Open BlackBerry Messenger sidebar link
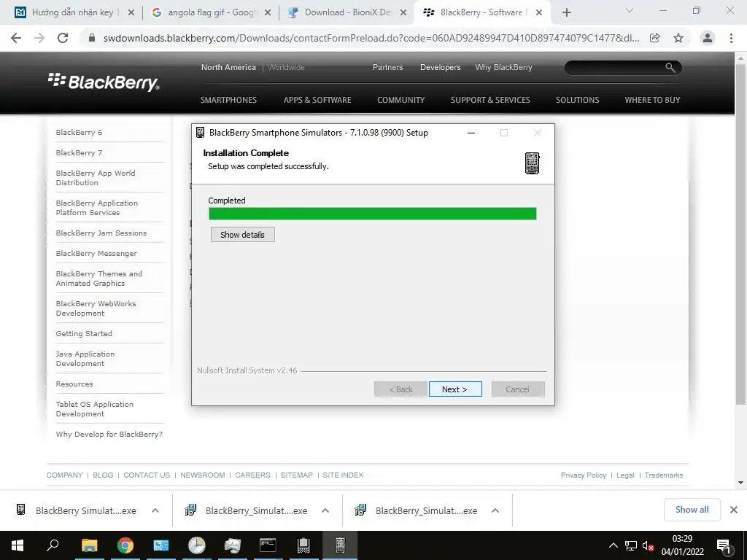Screen dimensions: 747x560 96,253
